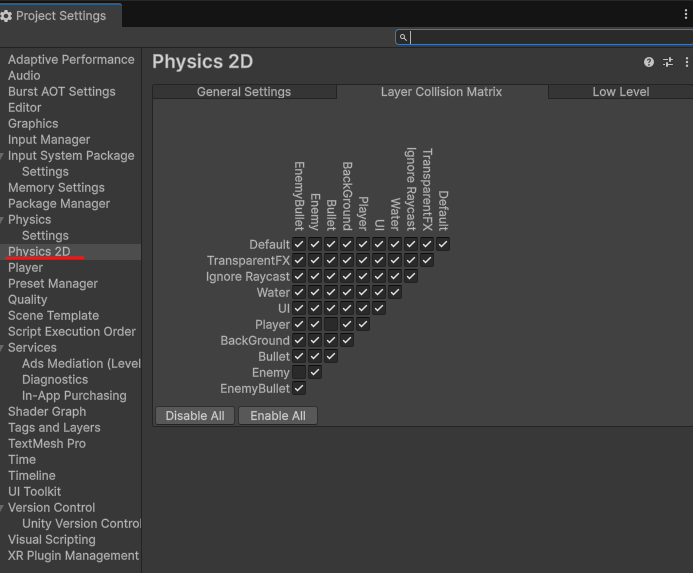The image size is (693, 573).
Task: Select XR Plugin Management
Action: point(73,556)
